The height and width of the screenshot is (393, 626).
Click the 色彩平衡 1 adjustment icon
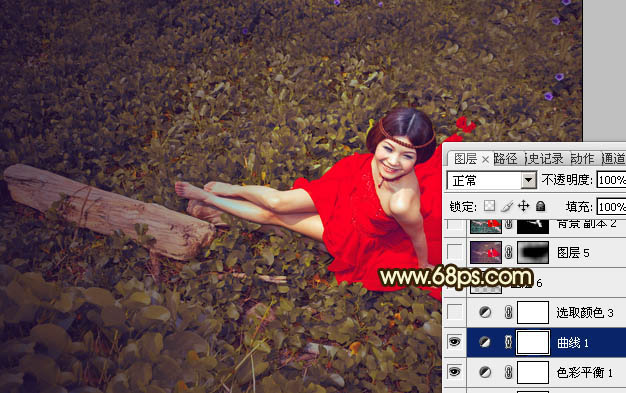point(485,372)
